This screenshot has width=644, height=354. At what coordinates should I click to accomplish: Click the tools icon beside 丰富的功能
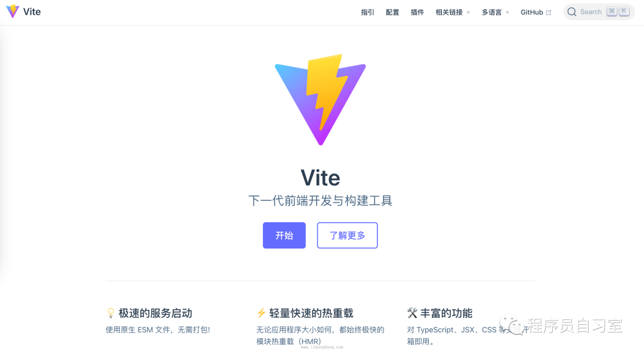pos(412,313)
